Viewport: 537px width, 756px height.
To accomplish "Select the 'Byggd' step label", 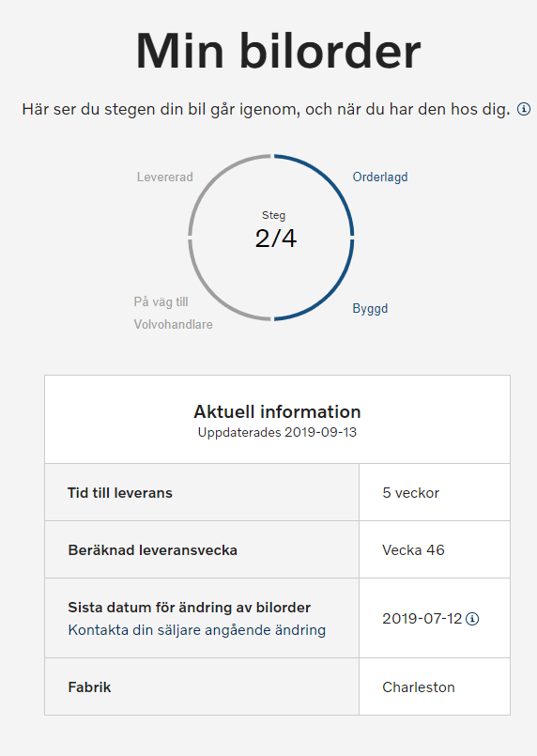I will pyautogui.click(x=370, y=309).
